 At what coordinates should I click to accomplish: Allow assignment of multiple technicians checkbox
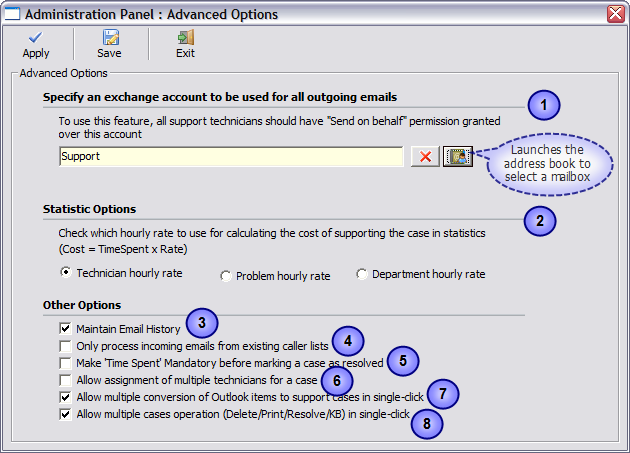(x=65, y=380)
